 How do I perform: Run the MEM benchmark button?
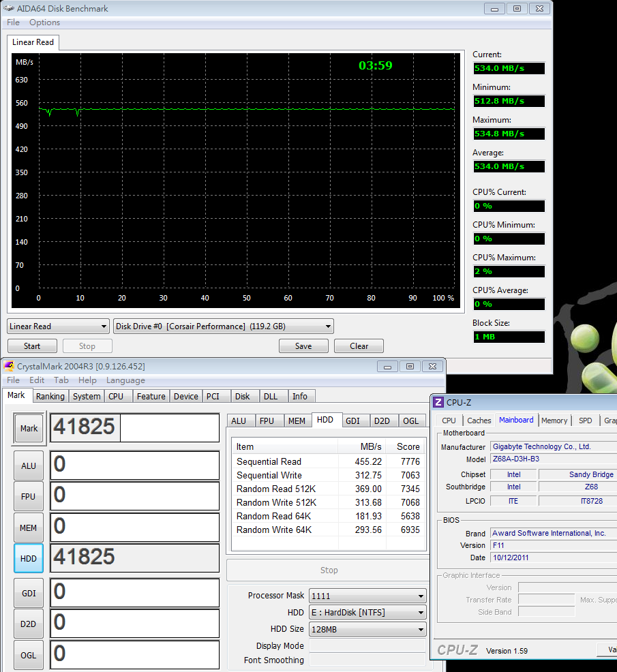coord(29,528)
